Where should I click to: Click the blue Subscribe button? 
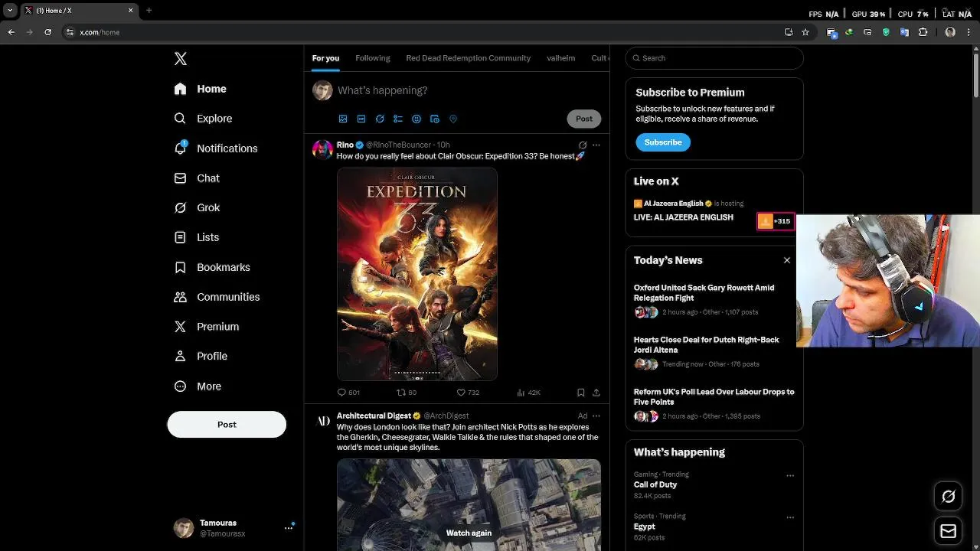pos(663,142)
